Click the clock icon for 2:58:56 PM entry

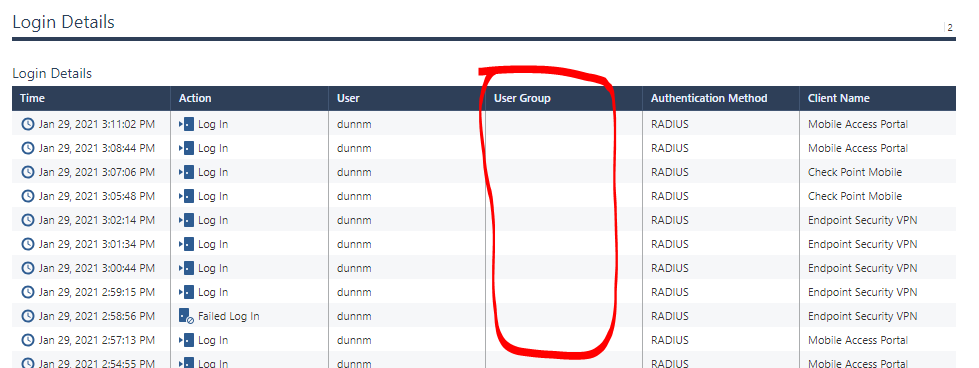tap(27, 316)
